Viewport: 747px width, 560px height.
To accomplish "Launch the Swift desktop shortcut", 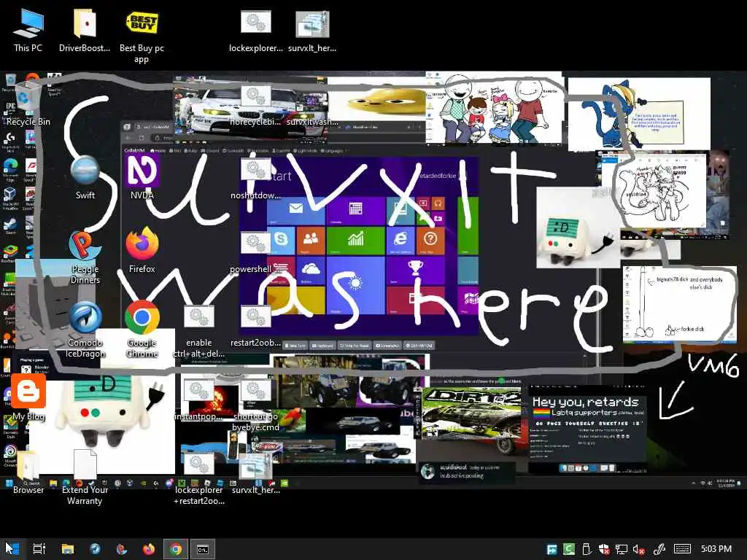I will tap(85, 179).
